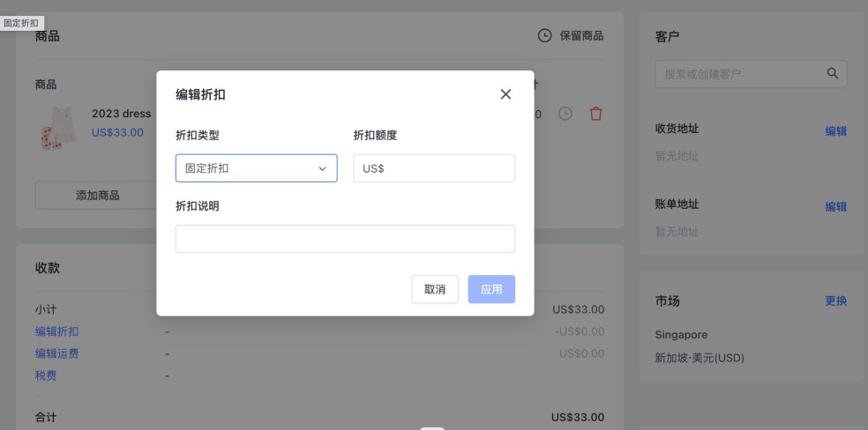Open the 折扣类型 dropdown showing 固定折扣
The width and height of the screenshot is (868, 430).
[257, 168]
